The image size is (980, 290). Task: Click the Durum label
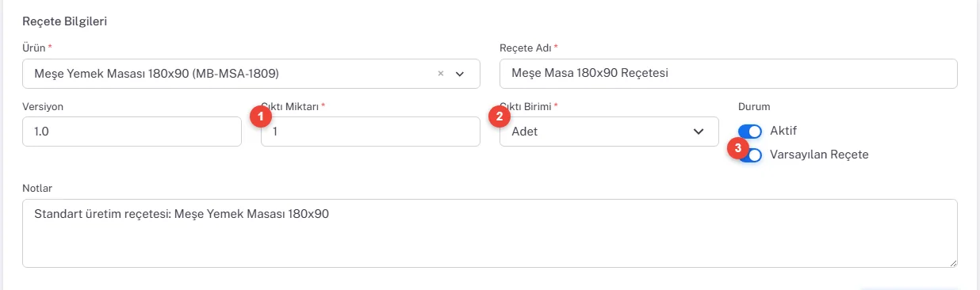(x=754, y=106)
